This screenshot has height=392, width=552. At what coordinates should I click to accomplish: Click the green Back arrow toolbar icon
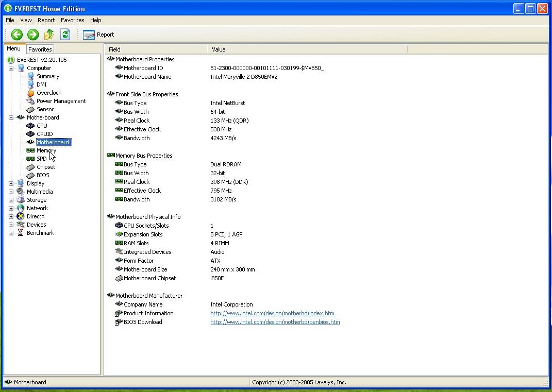click(16, 35)
